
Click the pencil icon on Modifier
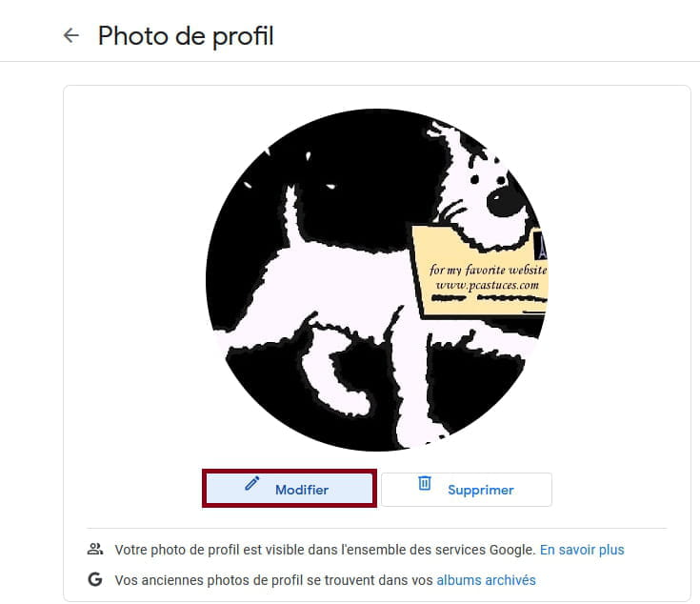point(252,483)
